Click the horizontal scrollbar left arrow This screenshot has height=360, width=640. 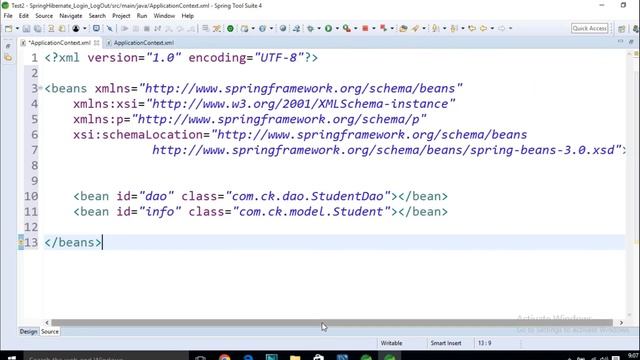click(47, 323)
